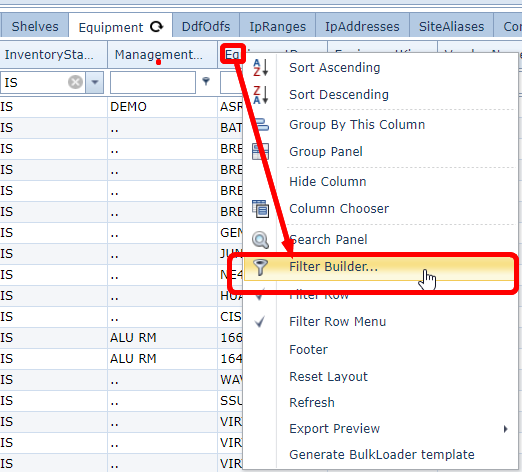The height and width of the screenshot is (472, 522).
Task: Choose Search Panel menu entry
Action: [x=328, y=240]
